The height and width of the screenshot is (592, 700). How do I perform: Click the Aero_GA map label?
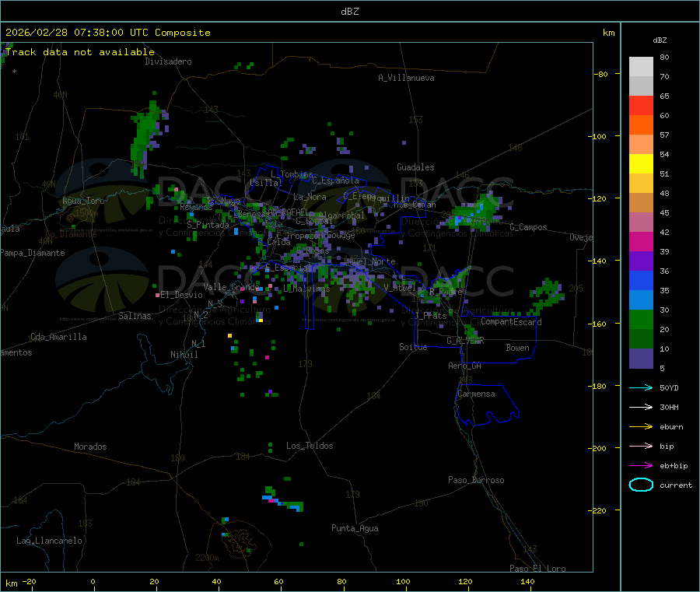(x=464, y=366)
